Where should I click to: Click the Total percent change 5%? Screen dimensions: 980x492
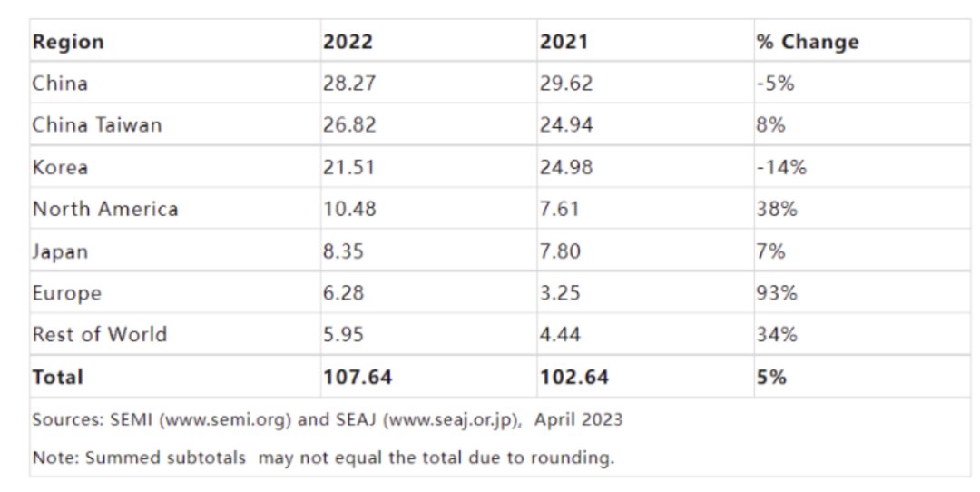(x=771, y=377)
